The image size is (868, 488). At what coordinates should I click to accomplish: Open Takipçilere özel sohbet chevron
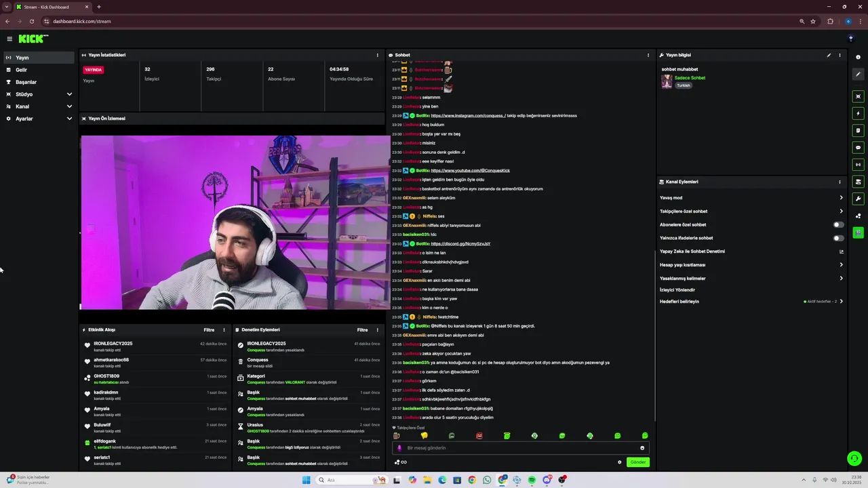click(x=841, y=211)
